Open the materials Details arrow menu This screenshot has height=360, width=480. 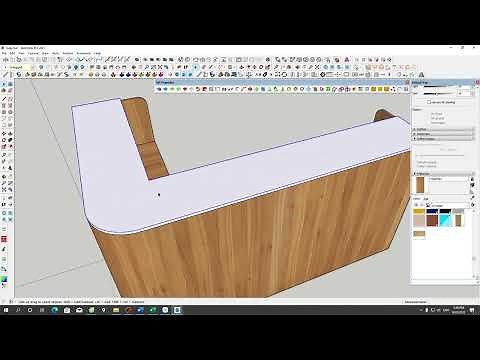(472, 205)
